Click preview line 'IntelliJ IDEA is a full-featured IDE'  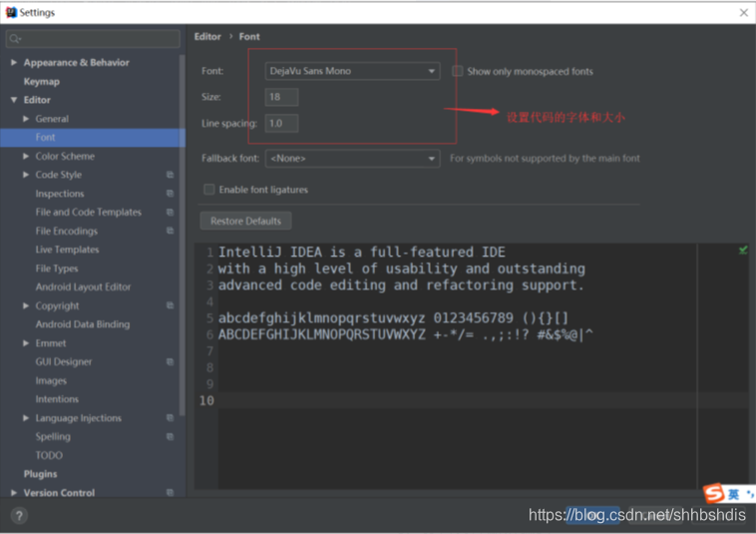[362, 252]
